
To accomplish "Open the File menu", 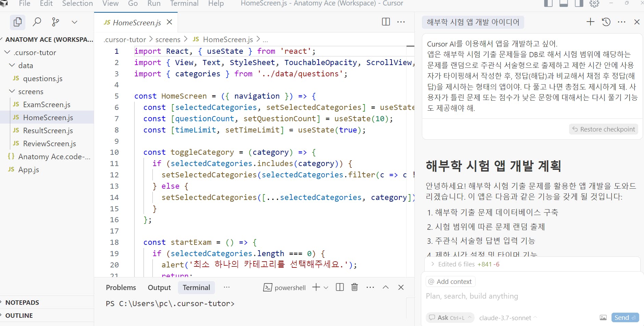I will tap(25, 3).
